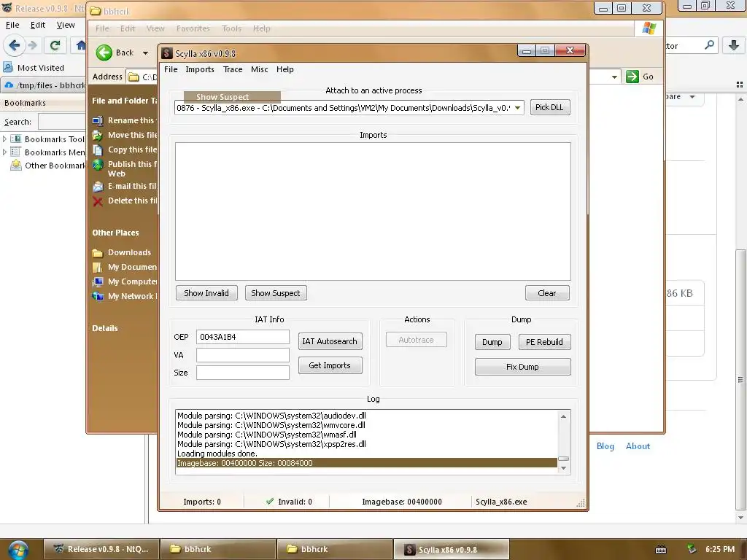Focus the VA input field
The height and width of the screenshot is (560, 747).
(242, 355)
